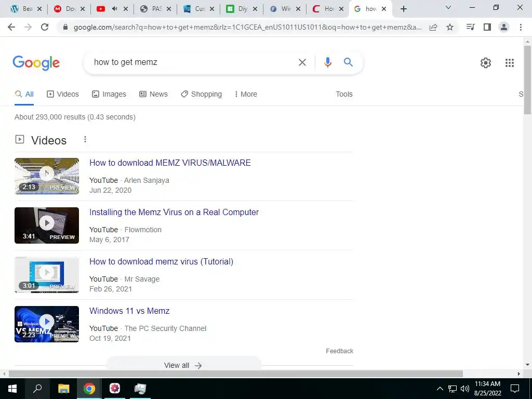532x399 pixels.
Task: Open the Videos section options menu
Action: [x=85, y=139]
